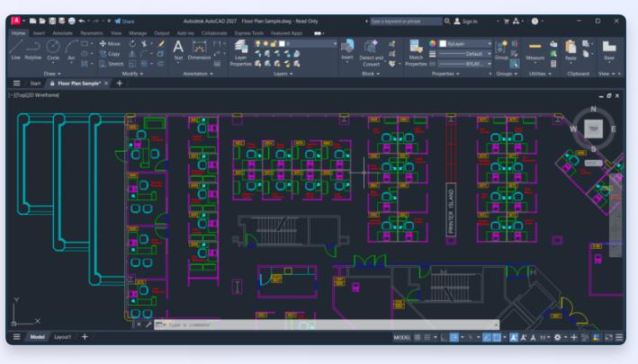The image size is (638, 364).
Task: Expand the Block panel
Action: pos(371,74)
